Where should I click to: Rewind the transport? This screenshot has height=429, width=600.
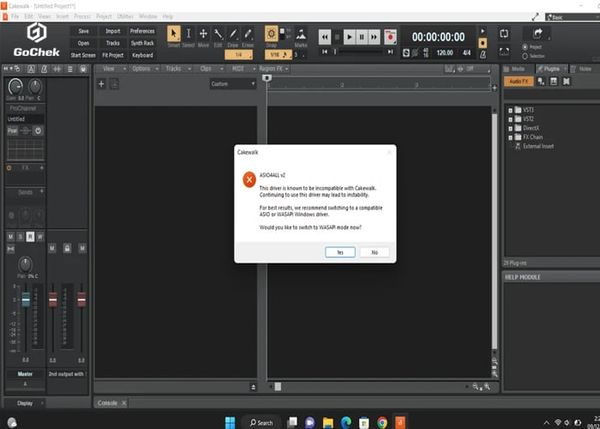coord(324,37)
